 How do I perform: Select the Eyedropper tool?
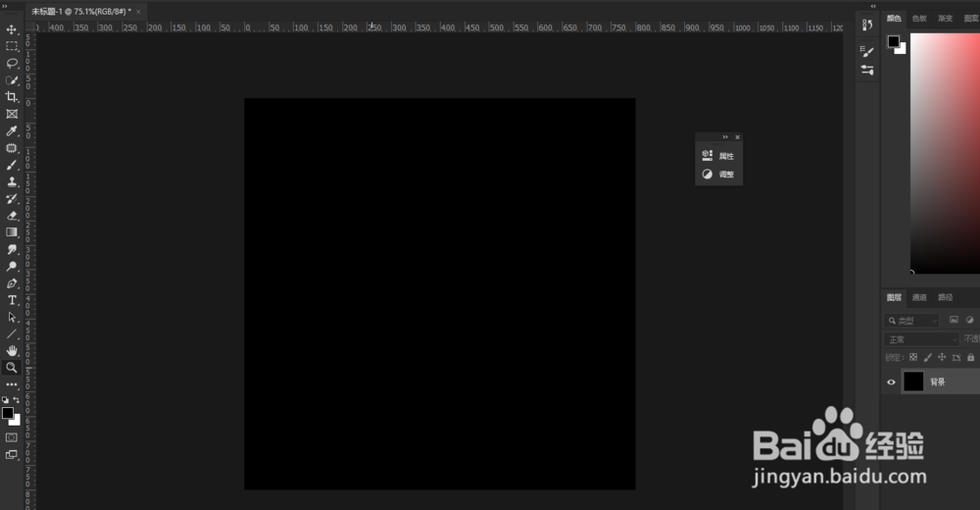[x=11, y=130]
